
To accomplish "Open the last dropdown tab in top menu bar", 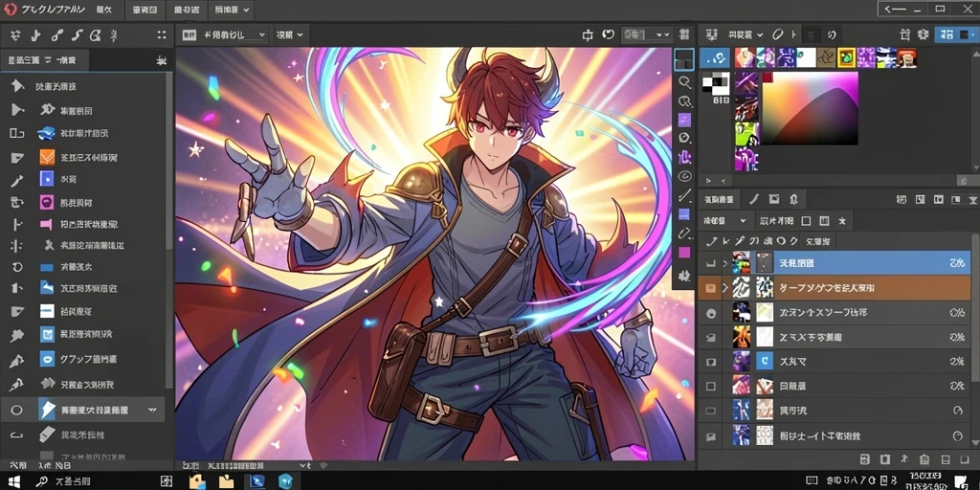I will tap(231, 10).
